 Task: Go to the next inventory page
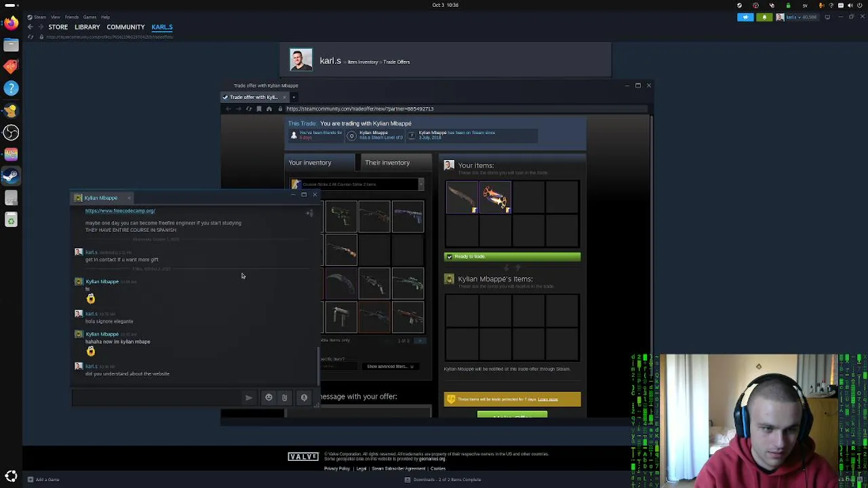420,341
